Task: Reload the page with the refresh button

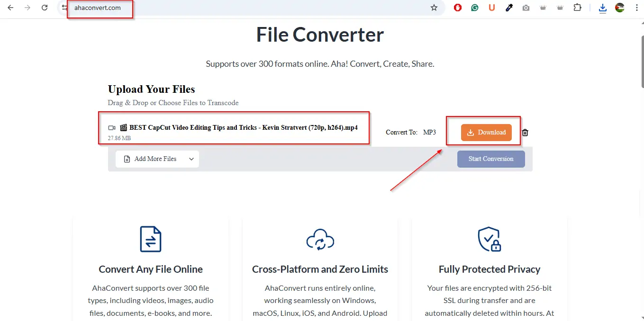Action: point(45,8)
